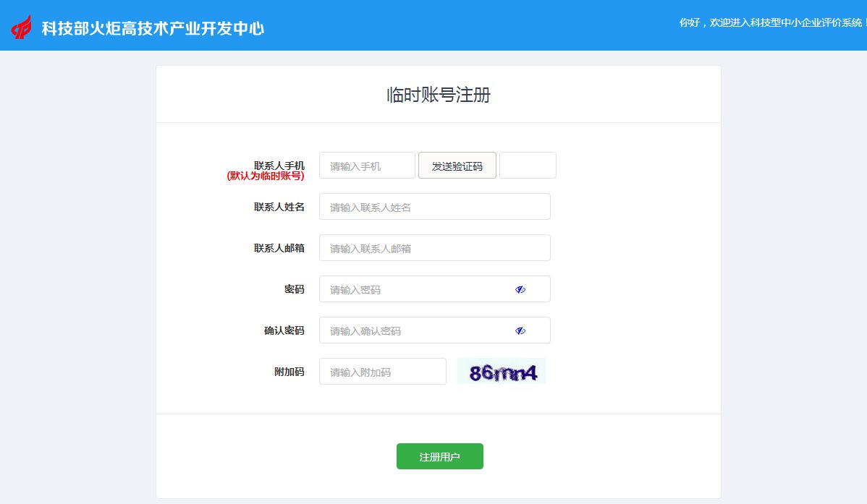Click the 请输入手机 phone input field
The width and height of the screenshot is (867, 504).
tap(366, 165)
